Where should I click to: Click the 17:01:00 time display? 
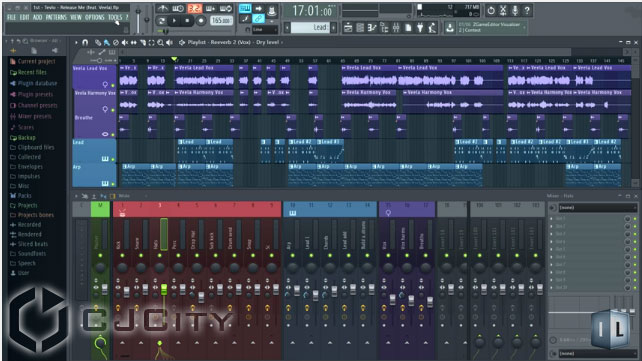(312, 11)
